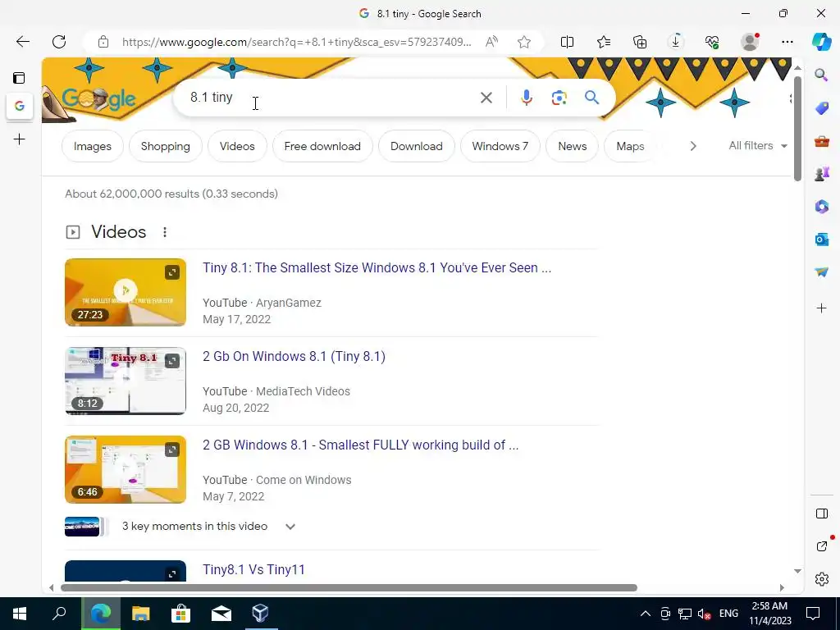Select the Download chip
840x630 pixels.
tap(416, 146)
